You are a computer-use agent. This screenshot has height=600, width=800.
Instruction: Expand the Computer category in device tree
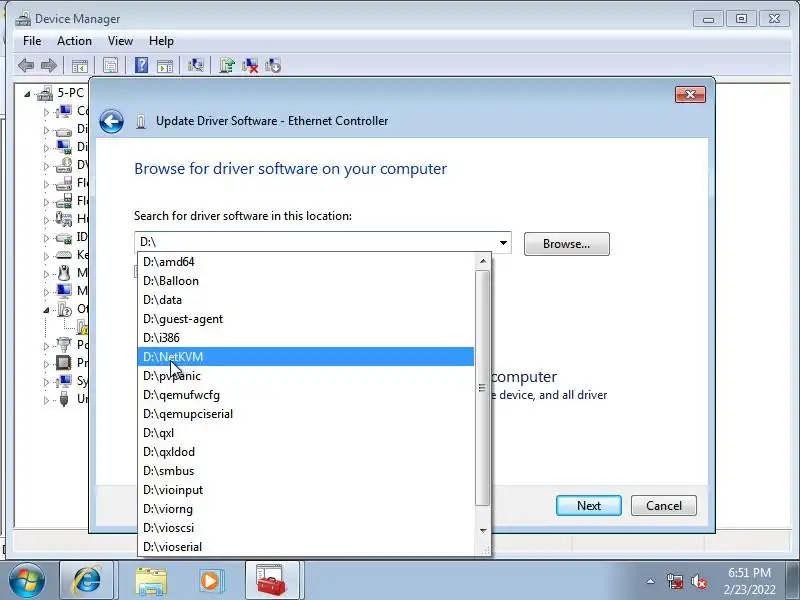[46, 112]
